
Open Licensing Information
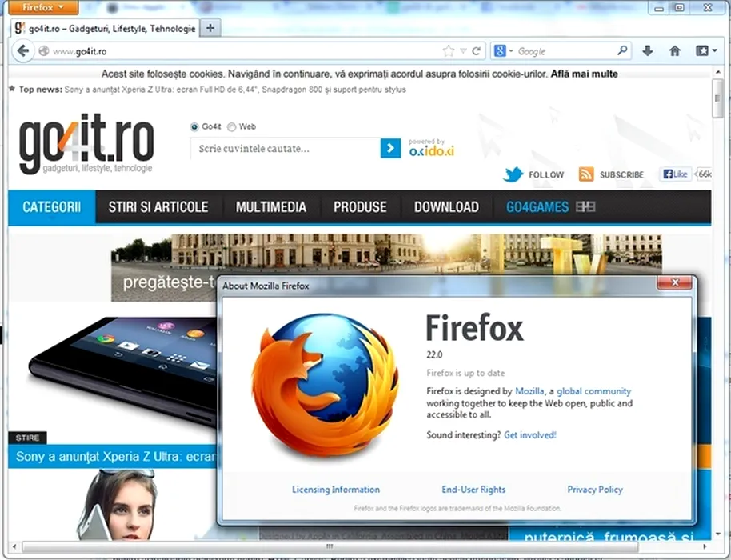coord(336,490)
